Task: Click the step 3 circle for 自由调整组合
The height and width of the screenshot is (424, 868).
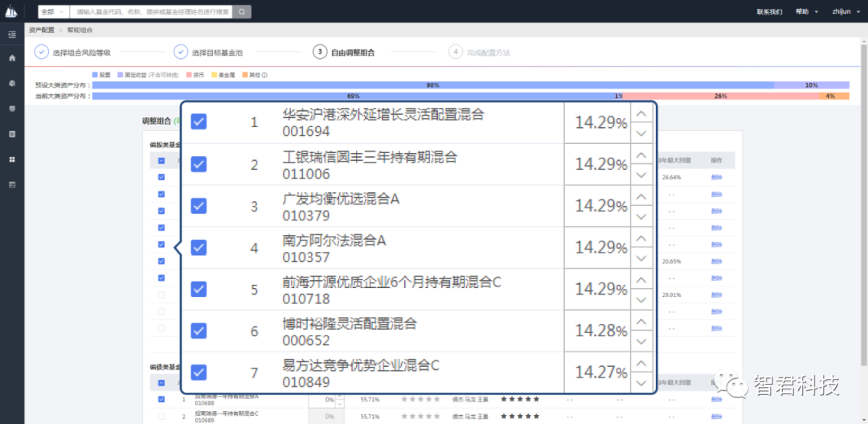Action: coord(320,52)
